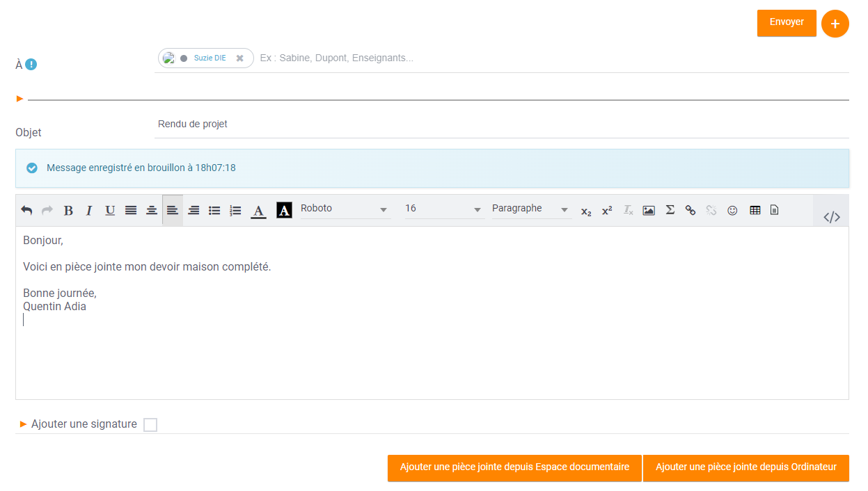Insert a hyperlink with link icon
Screen dimensions: 868x491
click(x=691, y=210)
